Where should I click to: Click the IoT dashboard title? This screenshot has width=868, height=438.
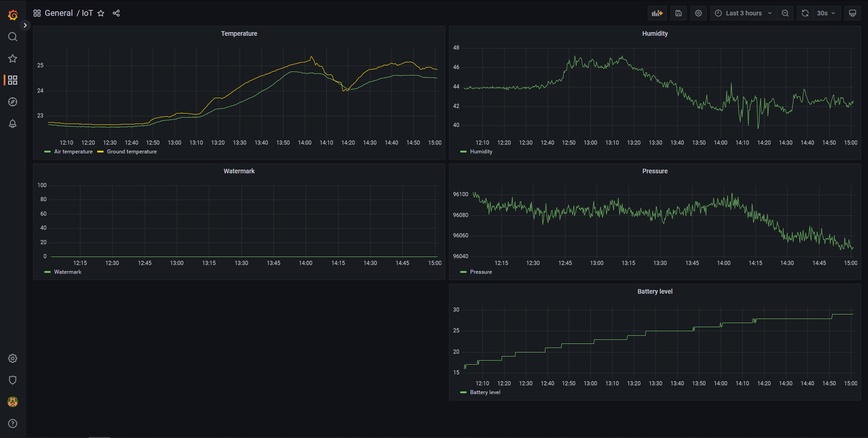pos(87,13)
